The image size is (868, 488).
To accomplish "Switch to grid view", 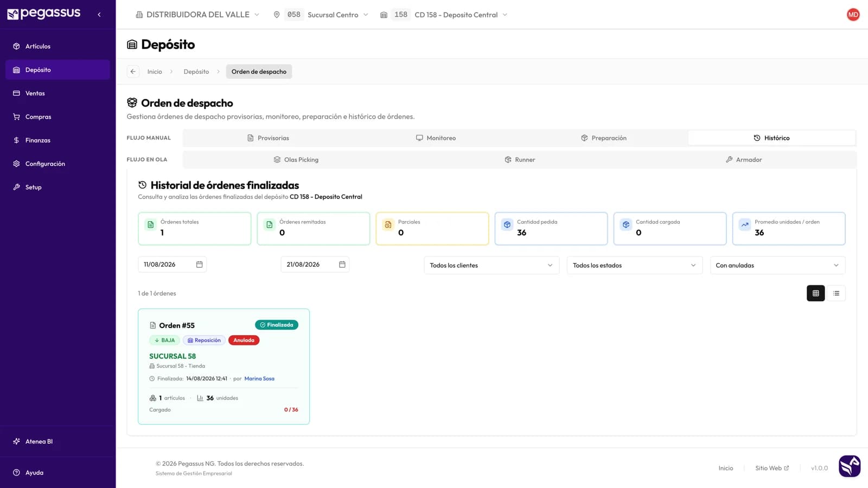I will click(815, 293).
